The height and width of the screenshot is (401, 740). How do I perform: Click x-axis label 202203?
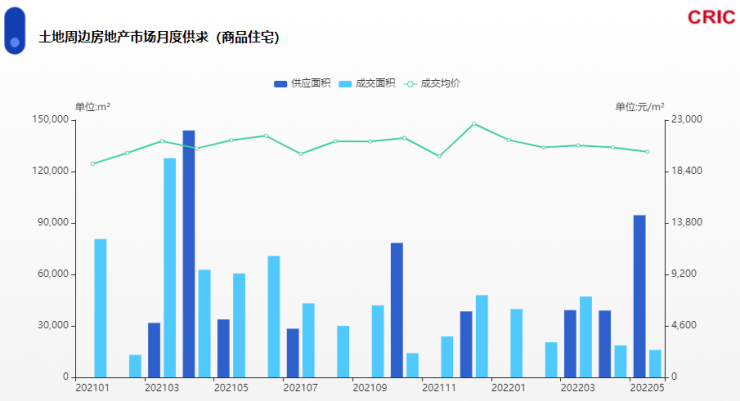(578, 388)
